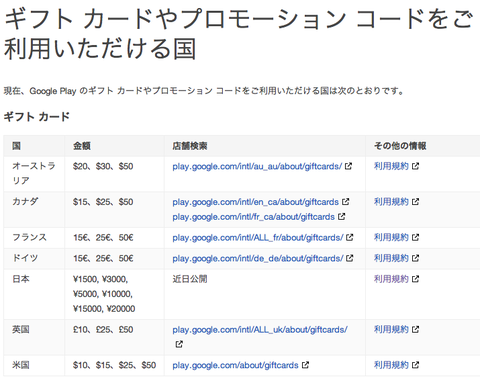
Task: Click external-link icon beside 米国 利用規約
Action: coord(415,365)
